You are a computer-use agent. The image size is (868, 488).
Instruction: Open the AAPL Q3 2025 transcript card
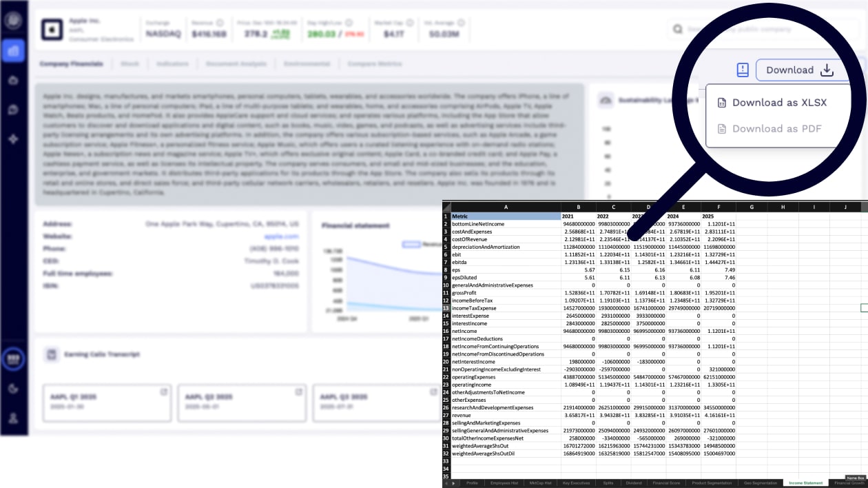pyautogui.click(x=376, y=403)
